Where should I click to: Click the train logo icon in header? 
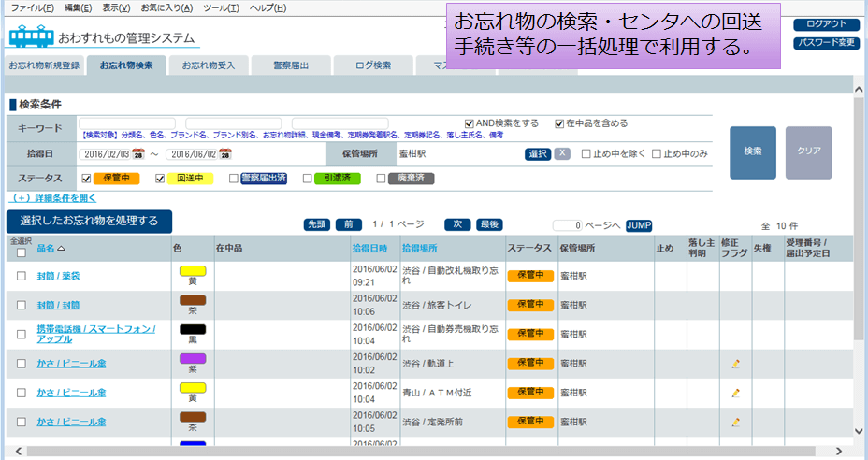32,36
